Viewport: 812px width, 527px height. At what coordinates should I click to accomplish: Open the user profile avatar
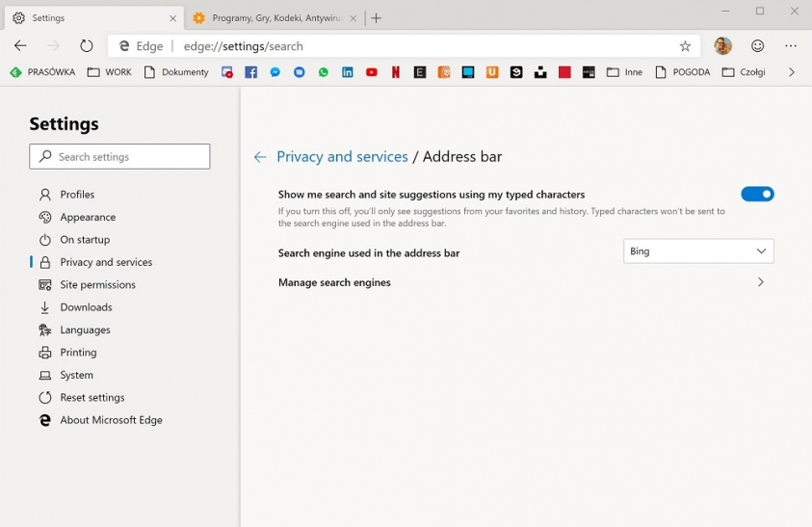[722, 46]
